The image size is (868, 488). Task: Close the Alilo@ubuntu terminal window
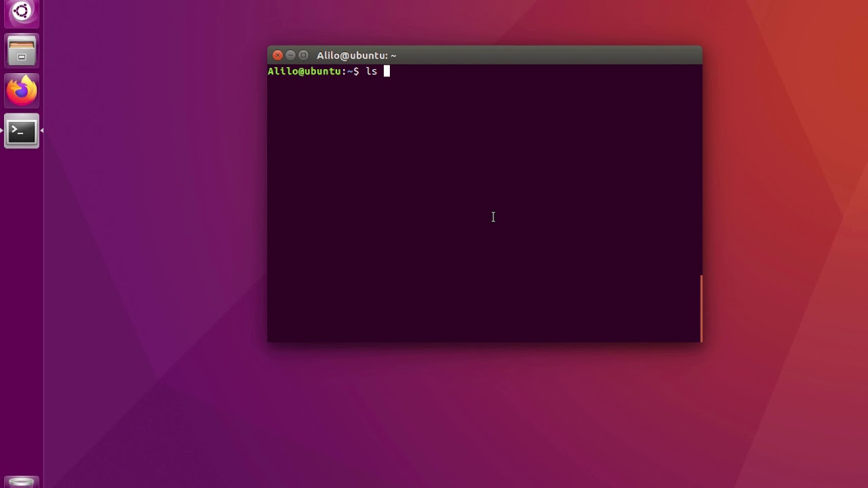[x=277, y=56]
